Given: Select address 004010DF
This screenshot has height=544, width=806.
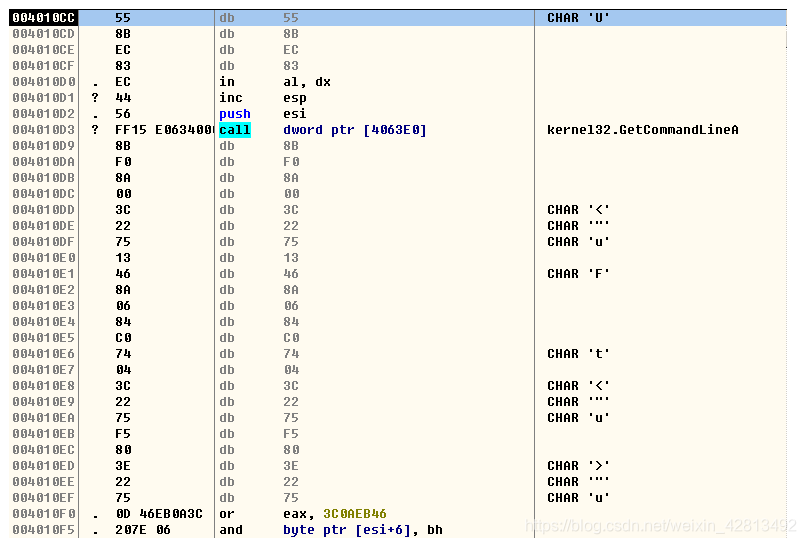Looking at the screenshot, I should point(44,242).
